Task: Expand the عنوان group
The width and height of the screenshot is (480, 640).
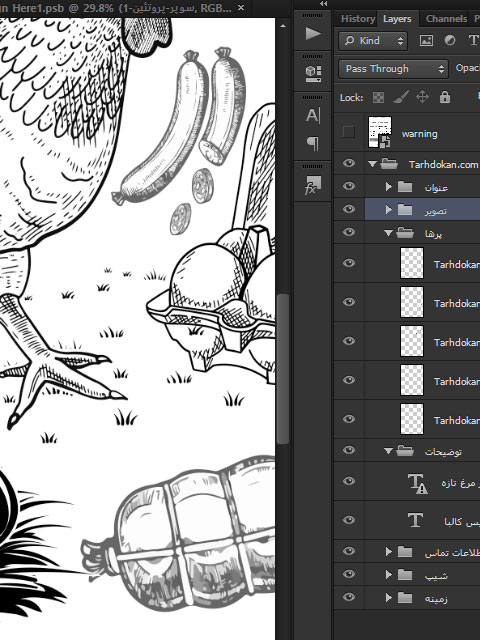Action: pyautogui.click(x=389, y=187)
